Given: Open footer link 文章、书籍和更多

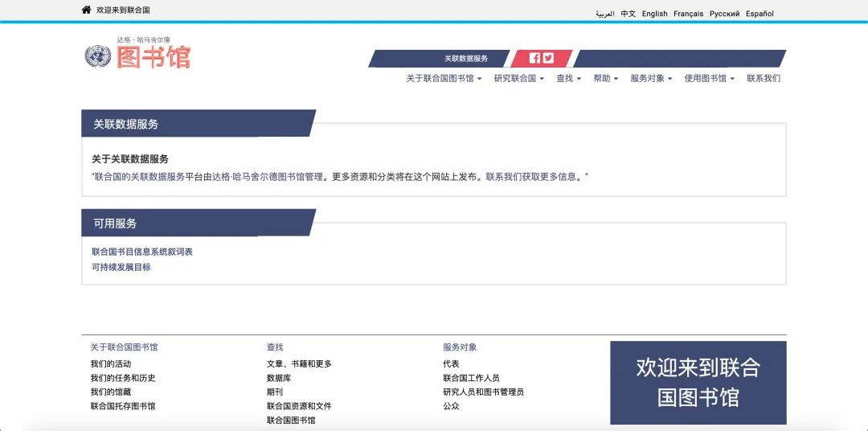Looking at the screenshot, I should 299,364.
